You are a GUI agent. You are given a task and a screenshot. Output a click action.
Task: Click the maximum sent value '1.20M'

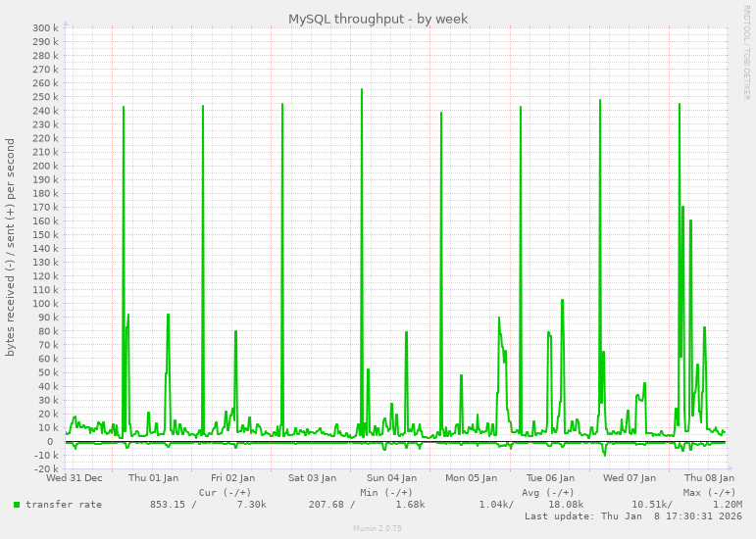pyautogui.click(x=728, y=505)
